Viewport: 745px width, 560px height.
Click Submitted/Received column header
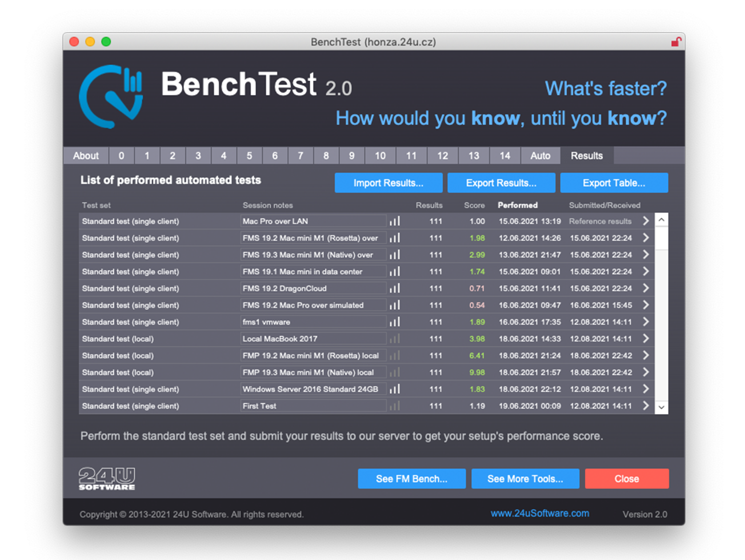coord(604,205)
